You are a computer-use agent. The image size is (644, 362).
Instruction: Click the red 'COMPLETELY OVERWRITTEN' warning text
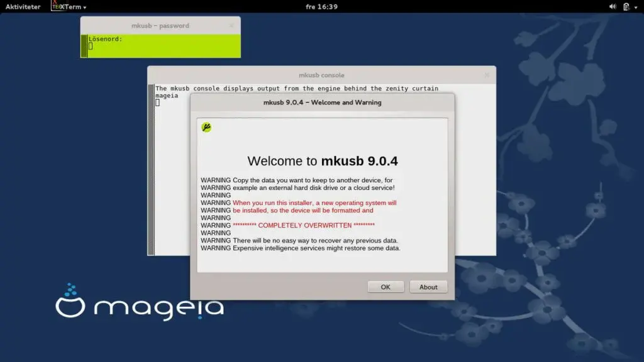pyautogui.click(x=304, y=226)
